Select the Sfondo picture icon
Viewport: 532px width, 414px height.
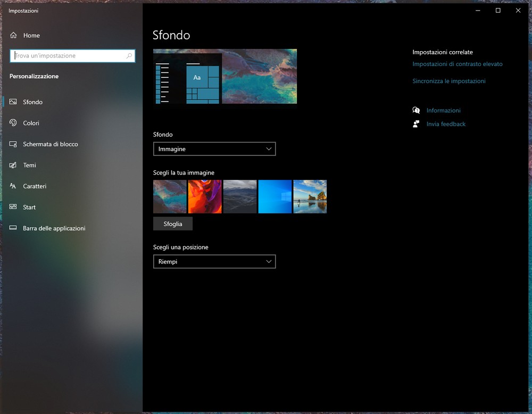point(13,102)
